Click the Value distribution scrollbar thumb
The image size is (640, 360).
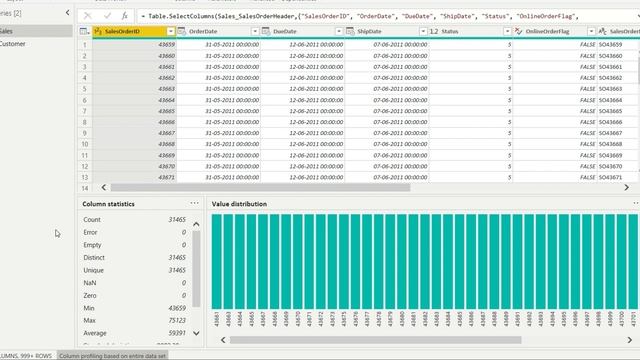click(x=376, y=340)
